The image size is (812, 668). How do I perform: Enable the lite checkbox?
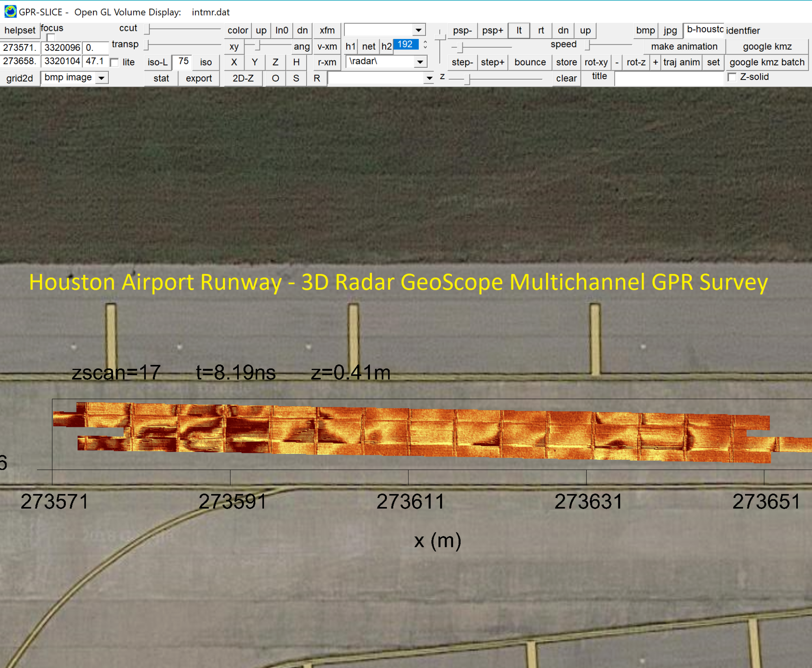click(114, 62)
